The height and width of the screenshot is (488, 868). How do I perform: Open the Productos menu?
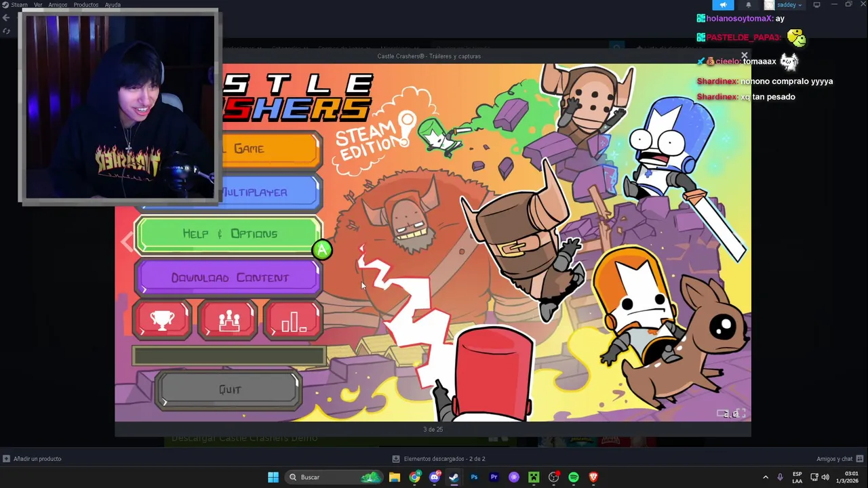point(86,5)
